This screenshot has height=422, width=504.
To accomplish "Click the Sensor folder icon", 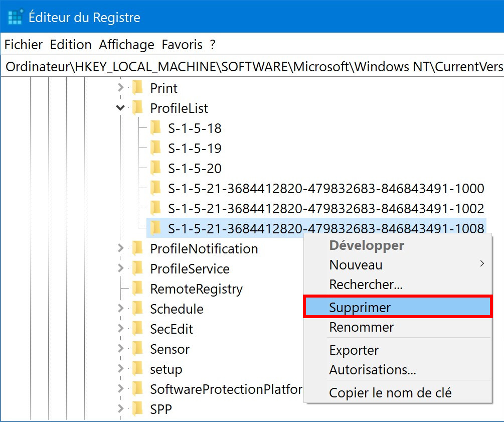I will click(137, 349).
